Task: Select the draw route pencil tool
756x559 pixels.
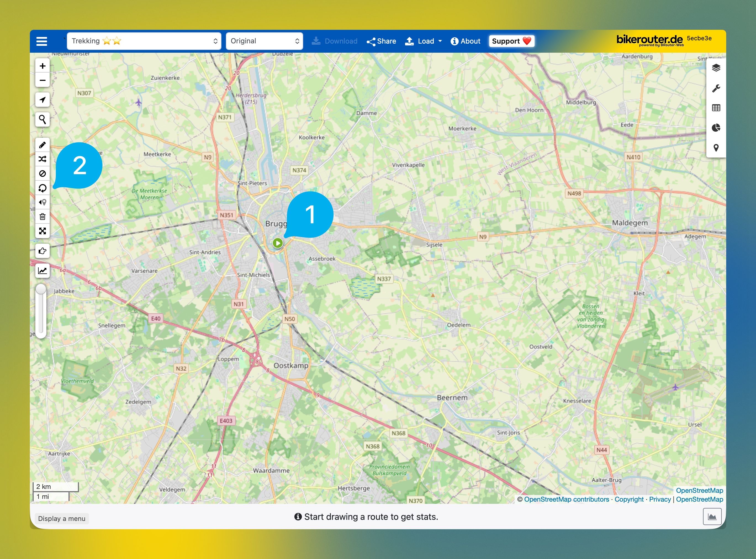Action: [42, 145]
